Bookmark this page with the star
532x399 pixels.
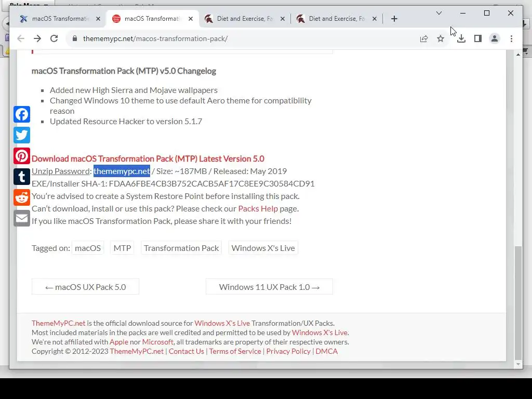click(x=441, y=38)
